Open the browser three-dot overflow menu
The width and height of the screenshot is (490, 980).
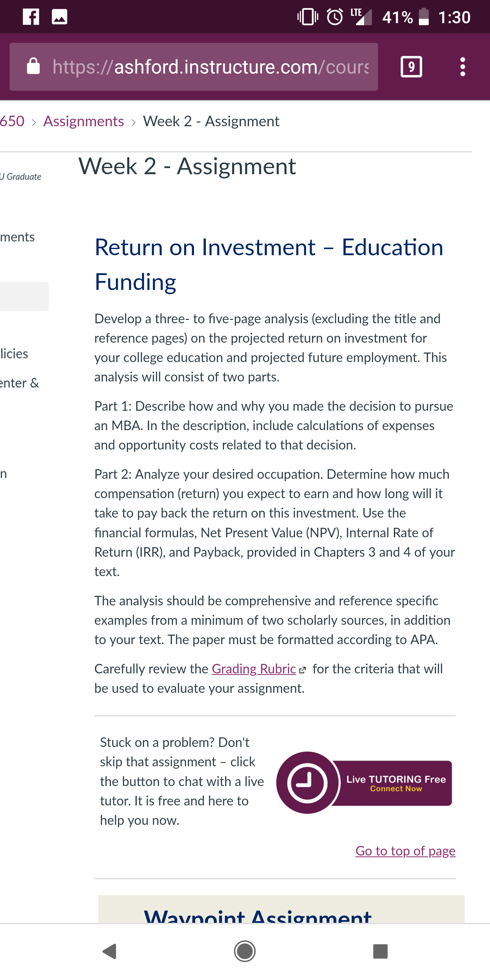(462, 67)
